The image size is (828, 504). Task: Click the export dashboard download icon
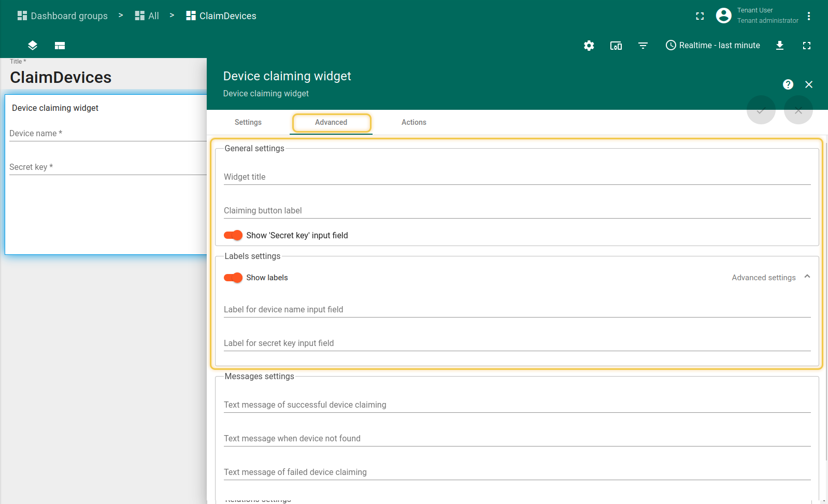coord(779,46)
